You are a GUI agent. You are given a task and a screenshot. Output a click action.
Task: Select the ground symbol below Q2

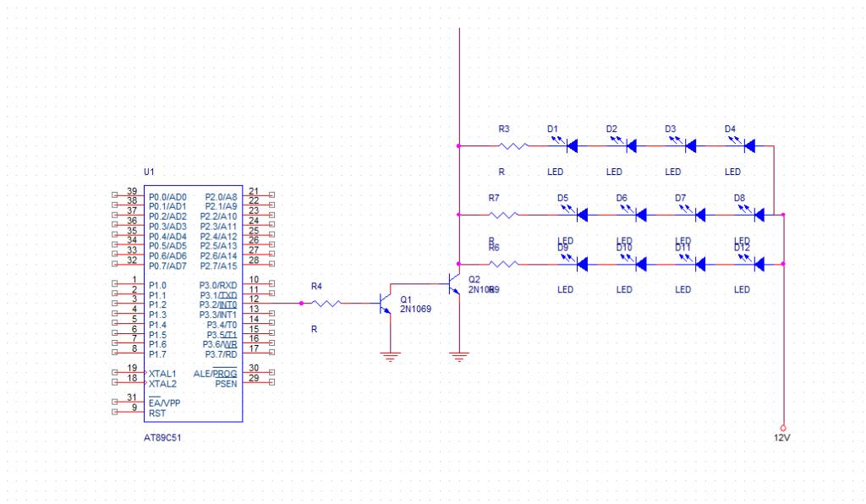(x=459, y=357)
